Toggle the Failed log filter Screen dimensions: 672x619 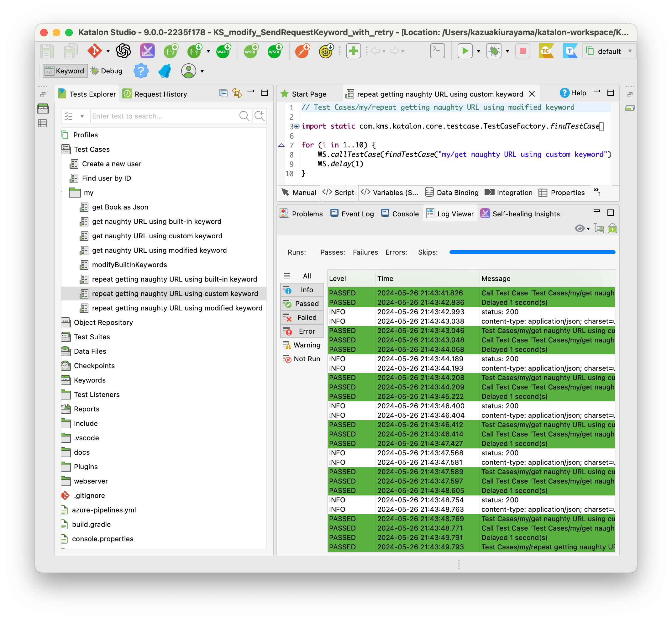point(302,317)
